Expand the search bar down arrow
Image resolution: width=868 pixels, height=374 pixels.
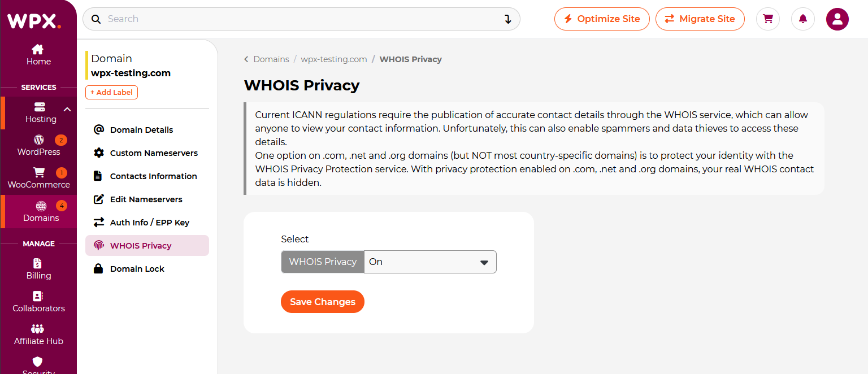pos(507,19)
